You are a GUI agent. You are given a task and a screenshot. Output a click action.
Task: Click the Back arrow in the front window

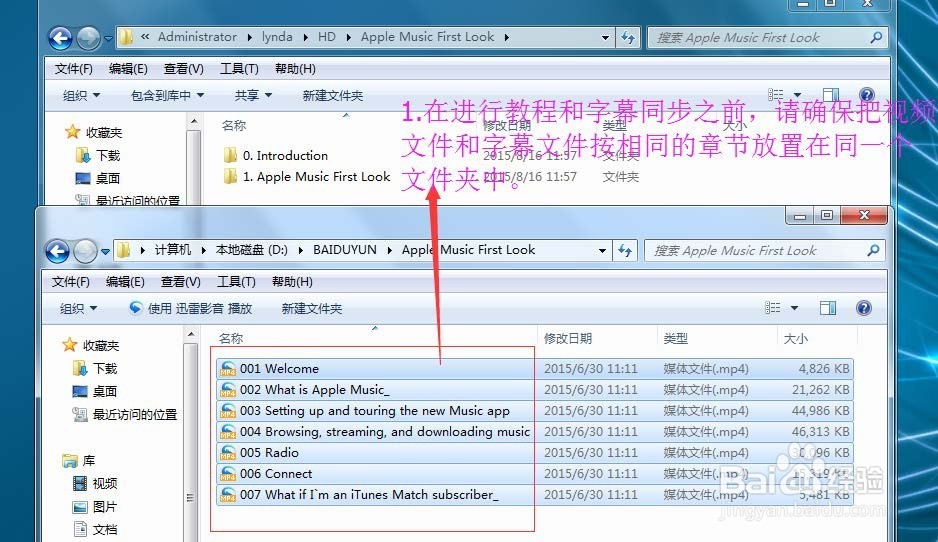tap(58, 251)
